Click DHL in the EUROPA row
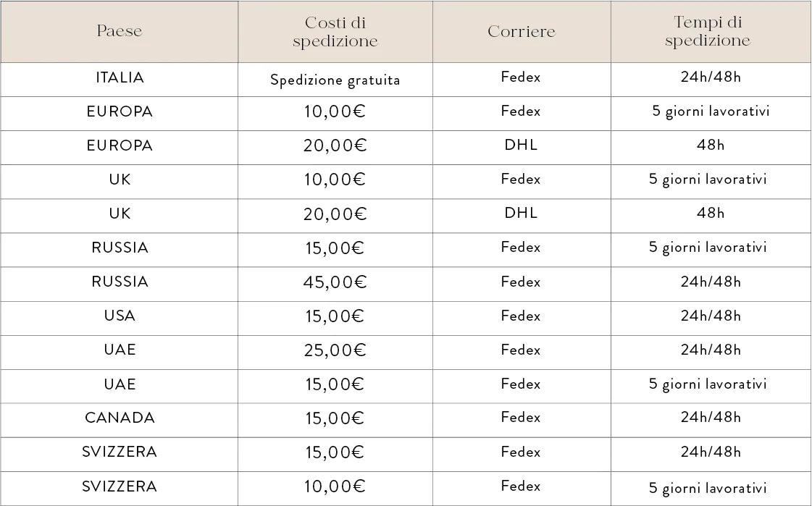This screenshot has height=506, width=812. click(x=522, y=145)
